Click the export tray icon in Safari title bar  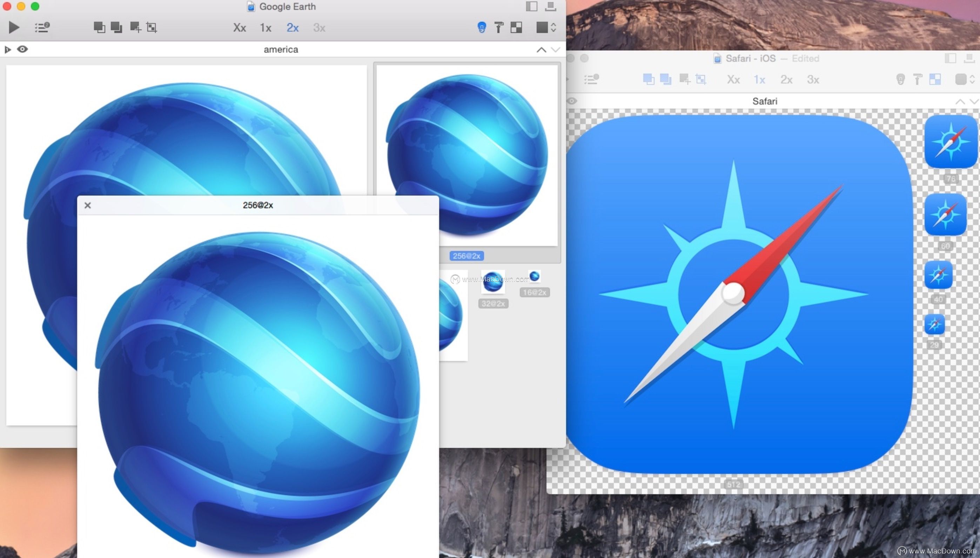point(969,58)
